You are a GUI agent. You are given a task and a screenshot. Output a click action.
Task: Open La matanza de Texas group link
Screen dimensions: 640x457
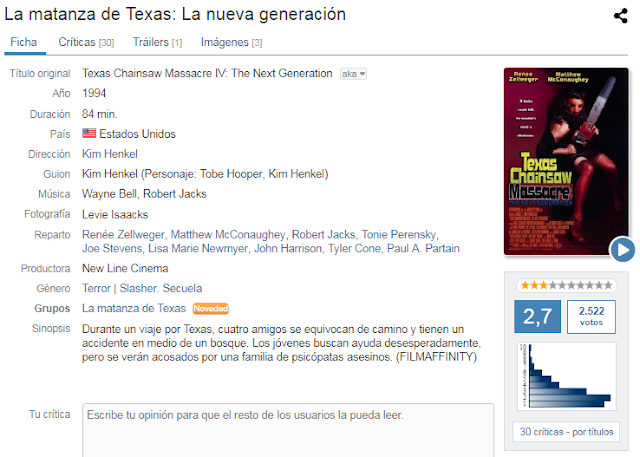pos(134,308)
